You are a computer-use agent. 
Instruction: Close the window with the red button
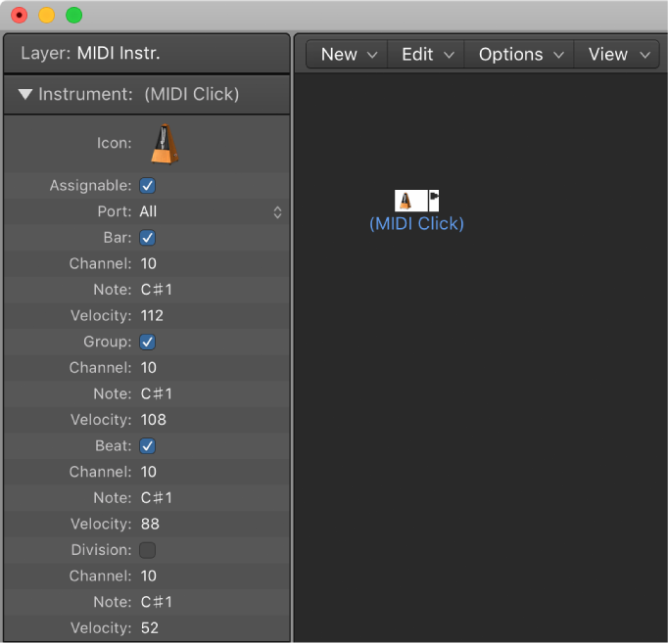point(20,16)
